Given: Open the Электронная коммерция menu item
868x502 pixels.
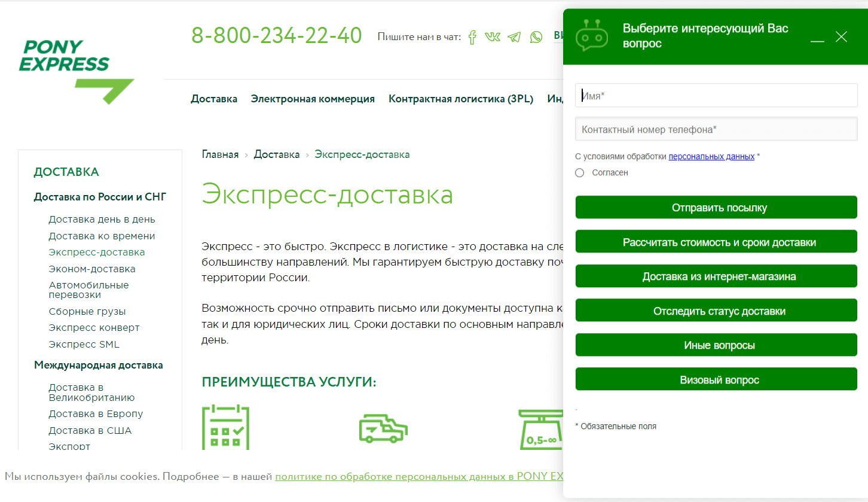Looking at the screenshot, I should [313, 99].
